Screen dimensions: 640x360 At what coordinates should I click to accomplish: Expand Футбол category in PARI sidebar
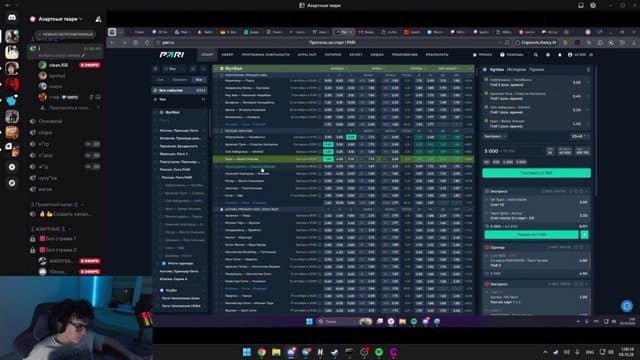point(180,112)
